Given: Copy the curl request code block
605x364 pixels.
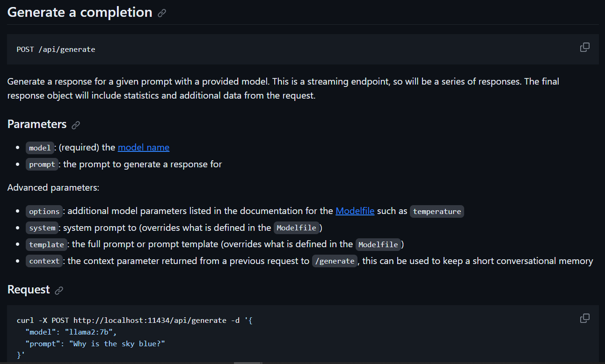Looking at the screenshot, I should point(584,318).
